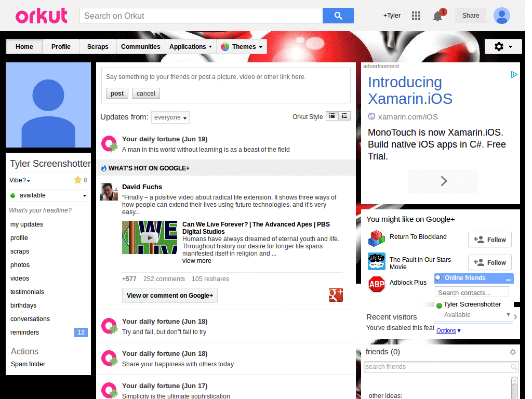
Task: Click View or comment on Google+
Action: coord(170,296)
